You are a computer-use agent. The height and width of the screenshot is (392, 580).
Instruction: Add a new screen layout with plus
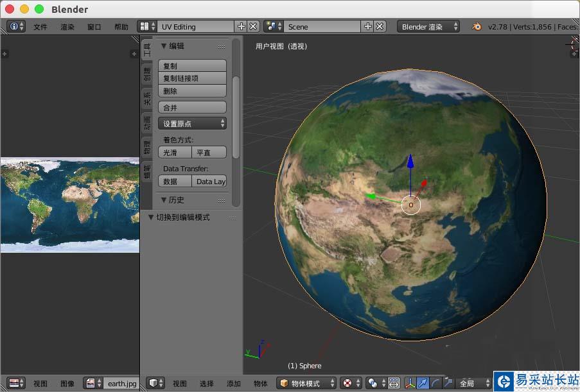(242, 26)
